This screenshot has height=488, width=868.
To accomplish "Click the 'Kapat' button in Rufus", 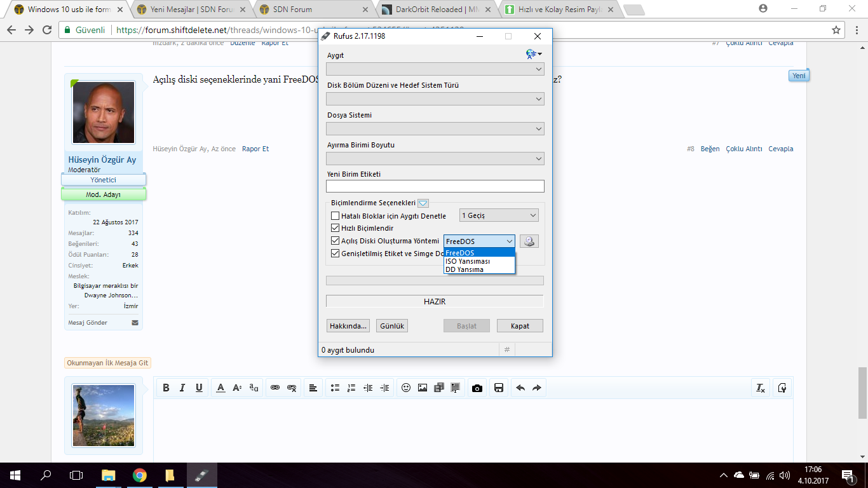I will [520, 326].
